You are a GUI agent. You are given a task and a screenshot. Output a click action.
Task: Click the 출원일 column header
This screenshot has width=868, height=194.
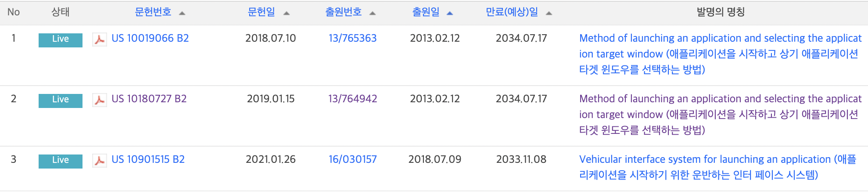point(426,12)
